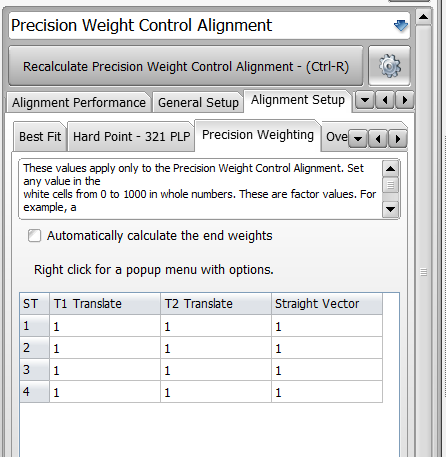446x457 pixels.
Task: Open the Hard Point - 321 PLP tab
Action: tap(131, 137)
